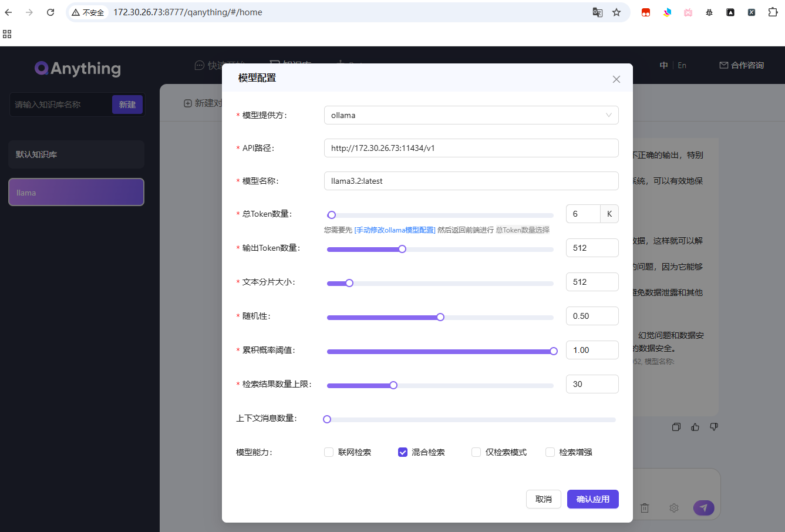Uncheck the 混合检索 checkbox
785x532 pixels.
click(x=403, y=452)
